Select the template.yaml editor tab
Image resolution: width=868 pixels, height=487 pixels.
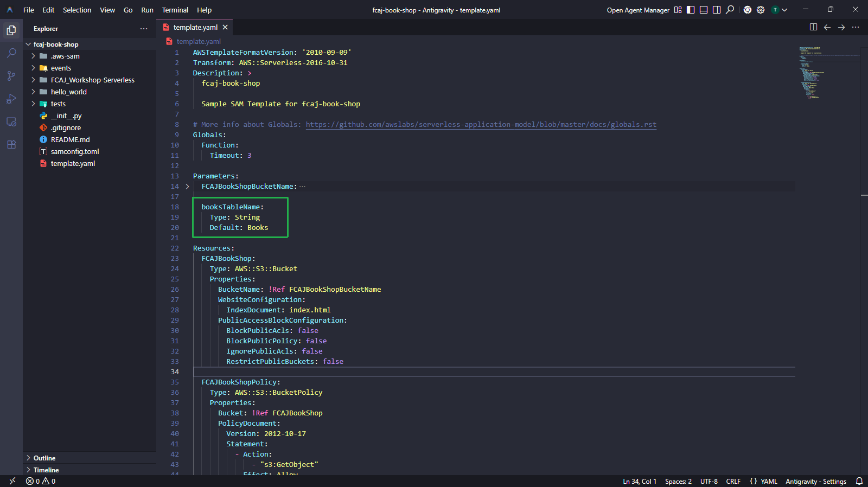pos(195,27)
